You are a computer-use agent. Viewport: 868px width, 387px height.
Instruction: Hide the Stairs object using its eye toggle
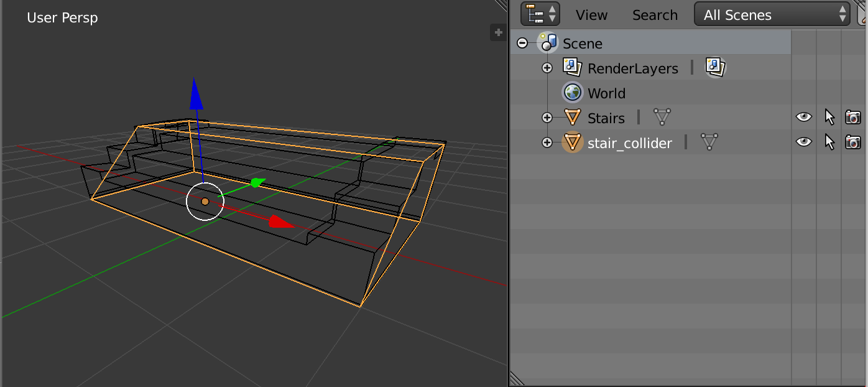pos(803,116)
